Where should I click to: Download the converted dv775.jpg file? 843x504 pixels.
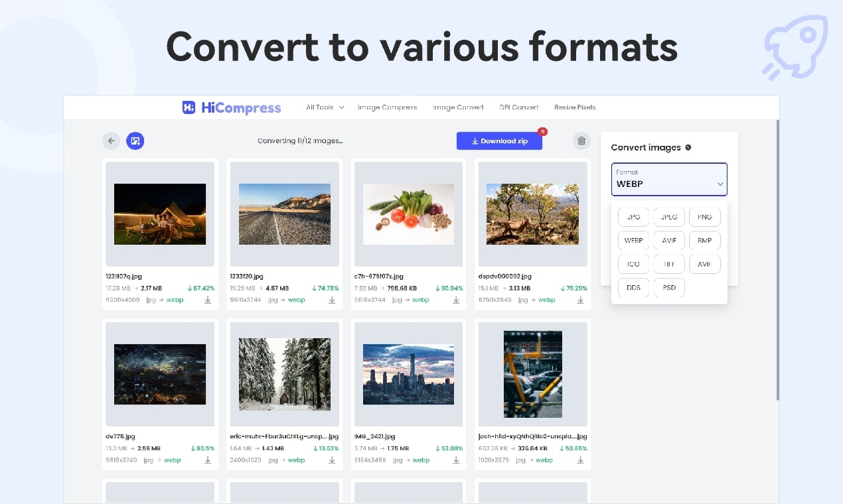208,460
